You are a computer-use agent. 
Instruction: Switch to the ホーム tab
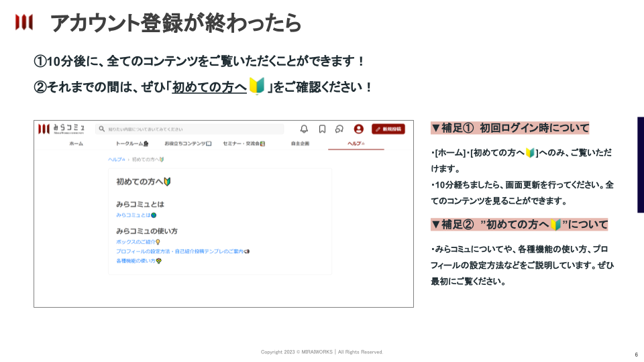[x=76, y=143]
